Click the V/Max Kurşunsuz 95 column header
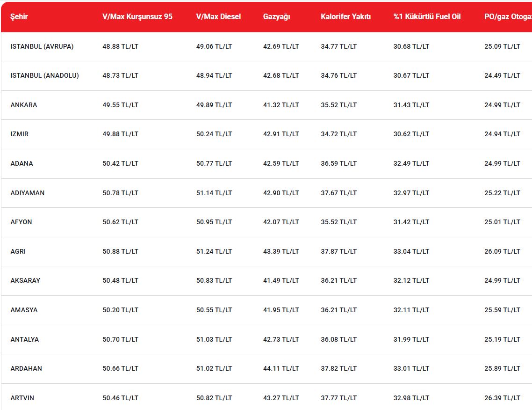This screenshot has width=532, height=410. 137,17
